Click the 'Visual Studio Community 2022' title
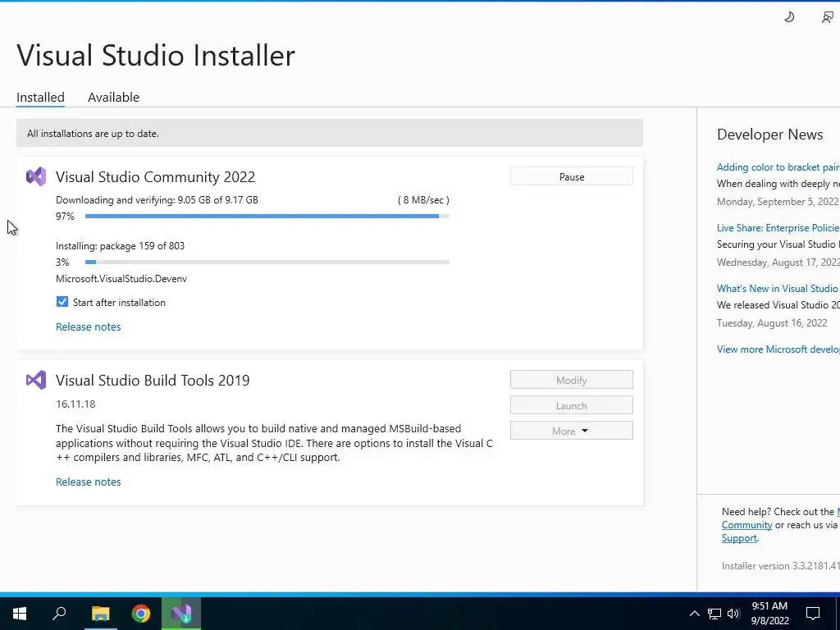The height and width of the screenshot is (630, 840). (x=155, y=177)
